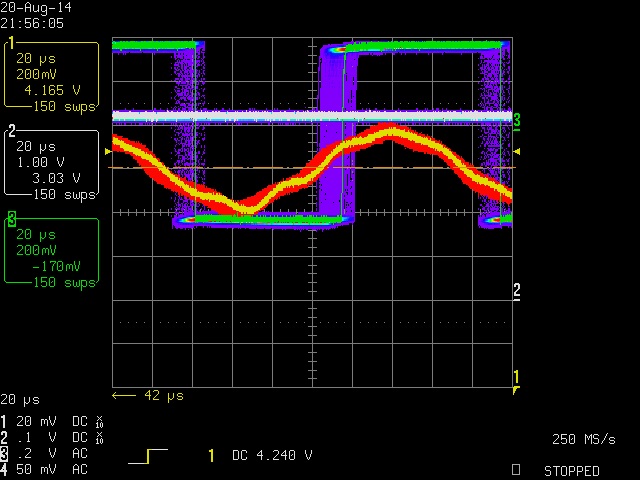Image resolution: width=640 pixels, height=480 pixels.
Task: Toggle channel 1 x10 probe attenuation indicator
Action: point(99,422)
